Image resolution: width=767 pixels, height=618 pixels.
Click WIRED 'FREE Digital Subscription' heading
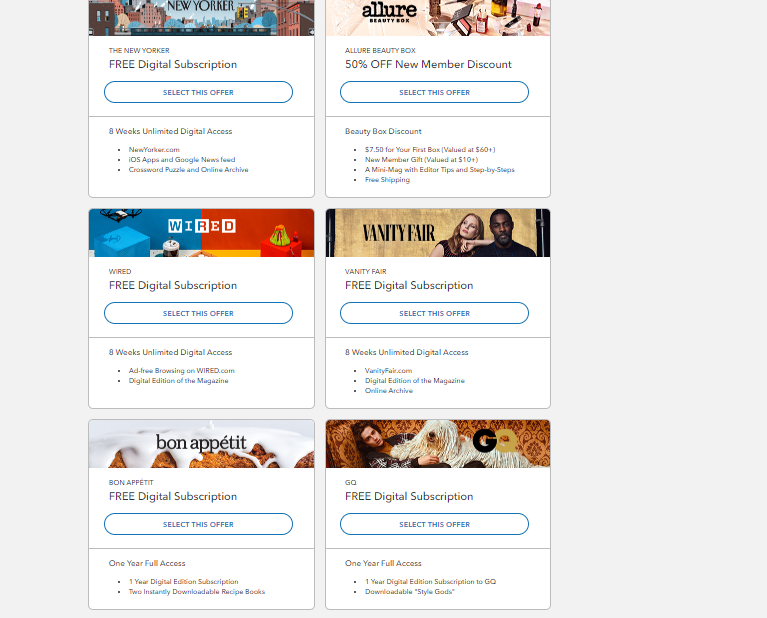pos(173,285)
